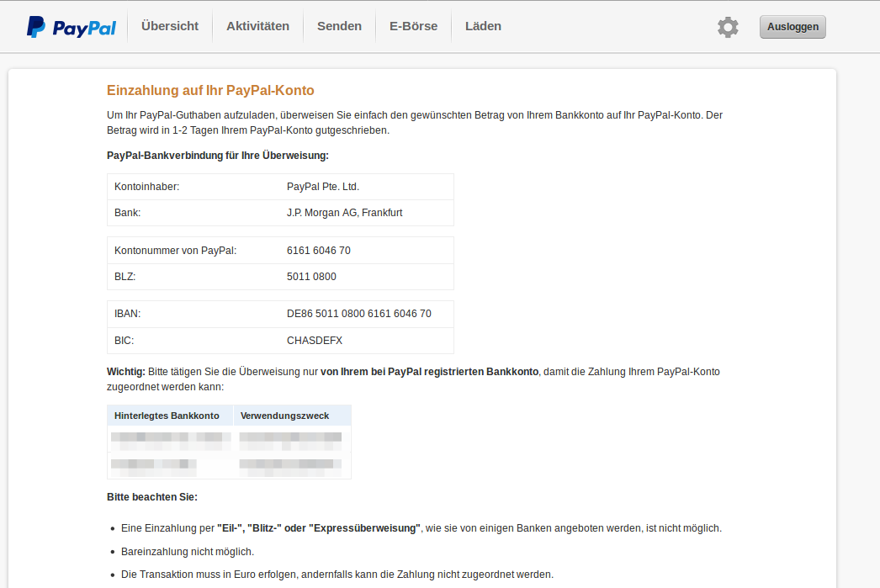Viewport: 880px width, 588px height.
Task: Click the PayPal-Bankverbindung für Ihre Überweisung heading
Action: tap(218, 156)
